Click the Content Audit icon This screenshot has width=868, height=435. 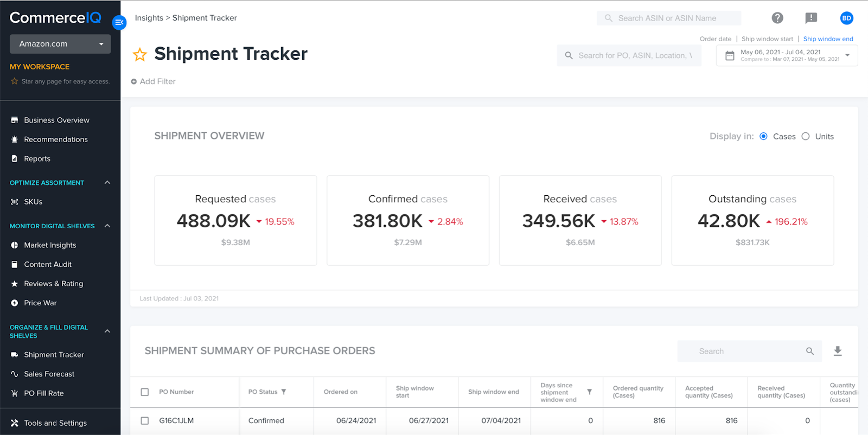click(x=15, y=264)
